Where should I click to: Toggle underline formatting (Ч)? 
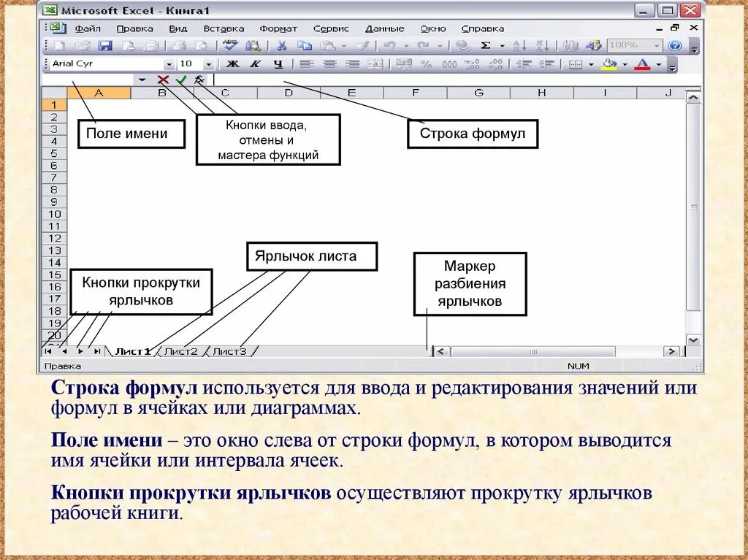click(x=278, y=64)
